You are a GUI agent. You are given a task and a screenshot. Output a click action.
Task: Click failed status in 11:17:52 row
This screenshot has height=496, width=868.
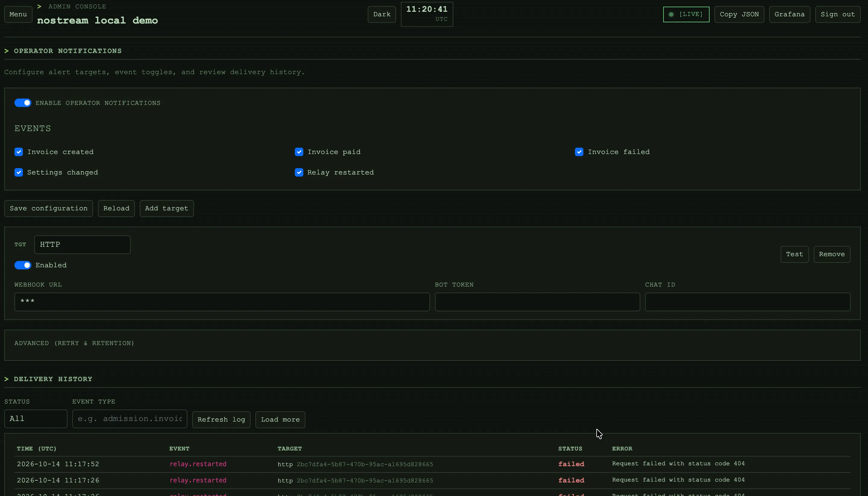tap(571, 464)
